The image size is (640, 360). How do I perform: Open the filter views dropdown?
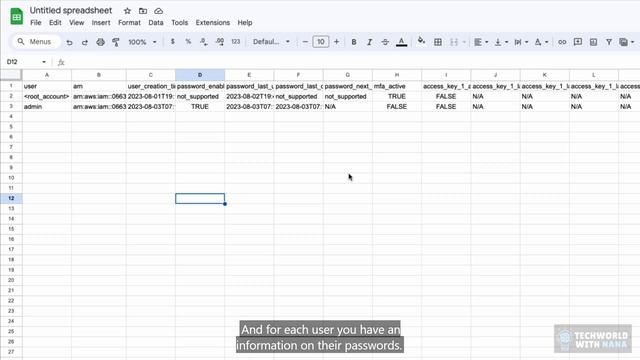click(x=627, y=42)
